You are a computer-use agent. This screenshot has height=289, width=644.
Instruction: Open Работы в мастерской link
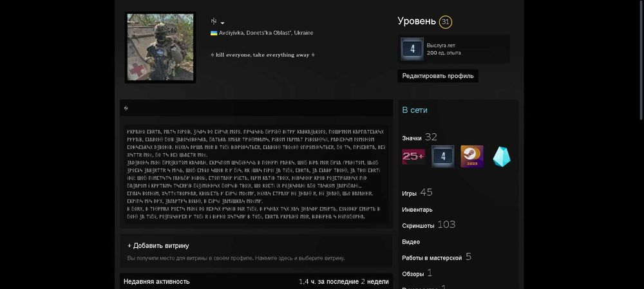click(x=431, y=258)
